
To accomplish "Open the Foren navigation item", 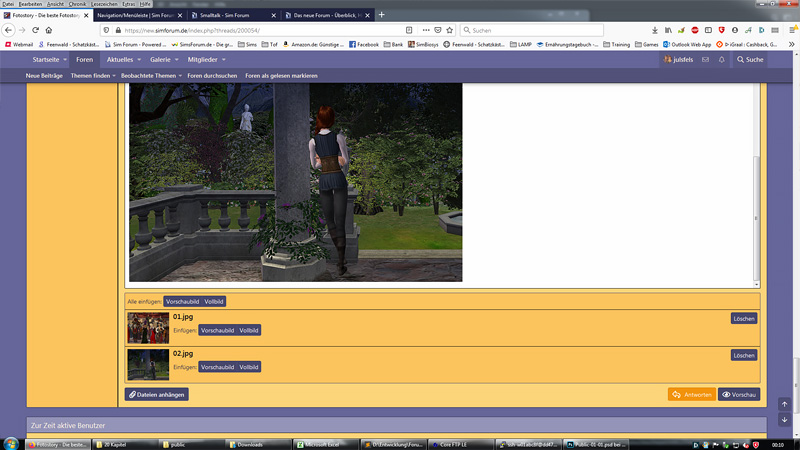I will click(85, 60).
